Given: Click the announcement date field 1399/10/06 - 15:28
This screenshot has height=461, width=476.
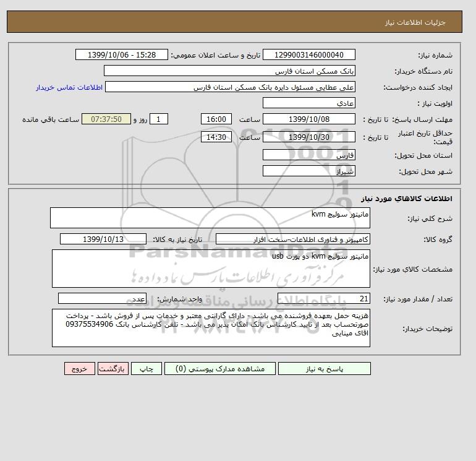Looking at the screenshot, I should (x=121, y=54).
